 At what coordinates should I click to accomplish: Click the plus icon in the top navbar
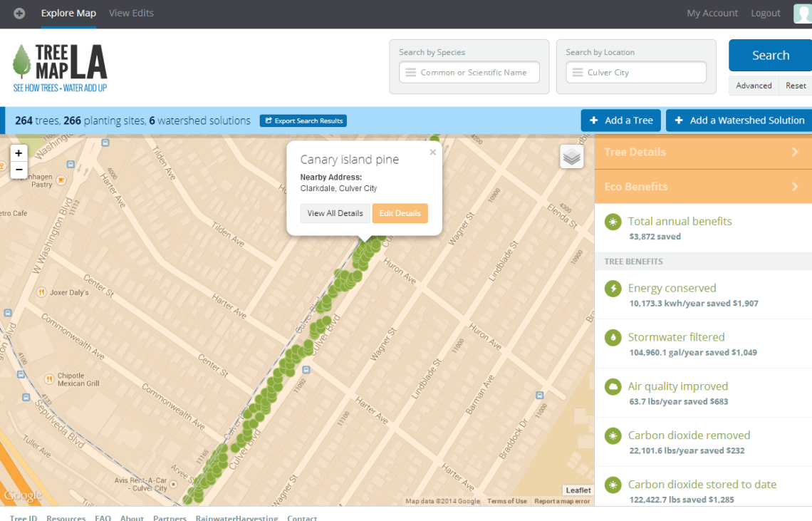pos(19,13)
